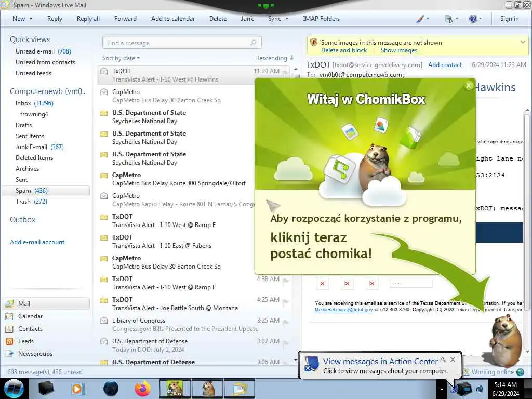Open Firefox from the taskbar
Viewport: 532px width, 399px height.
(x=142, y=389)
